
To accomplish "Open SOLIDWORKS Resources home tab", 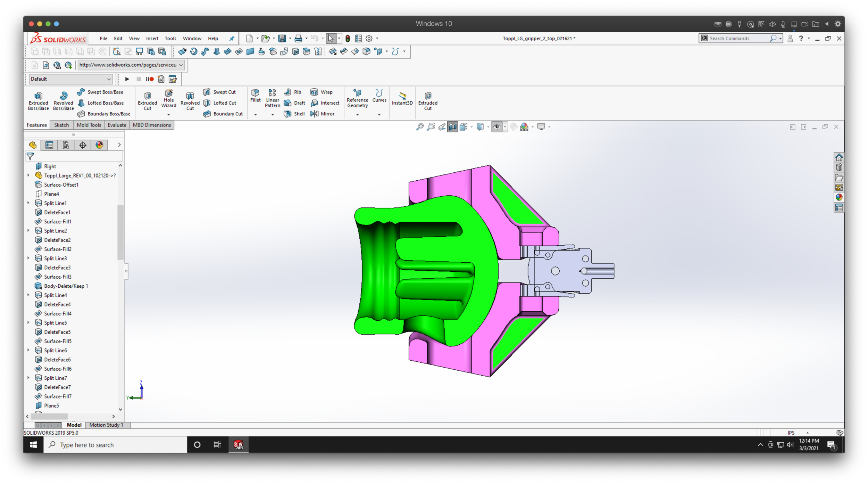I will coord(839,157).
